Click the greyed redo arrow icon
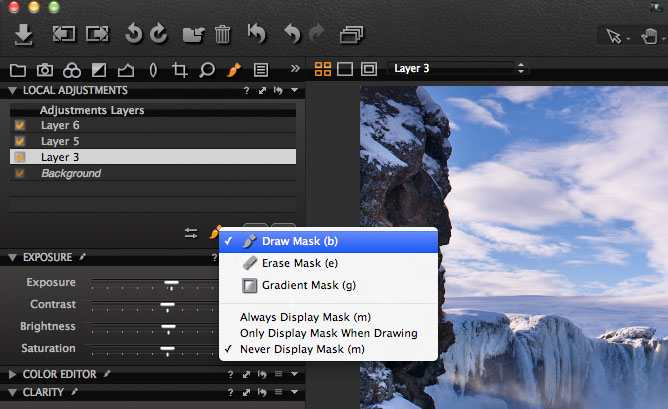 click(x=317, y=34)
